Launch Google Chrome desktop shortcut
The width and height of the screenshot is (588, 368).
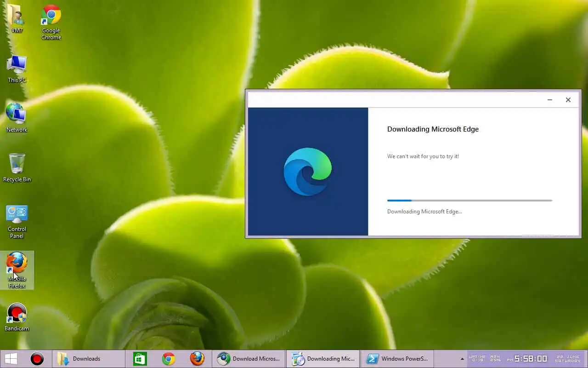coord(51,22)
